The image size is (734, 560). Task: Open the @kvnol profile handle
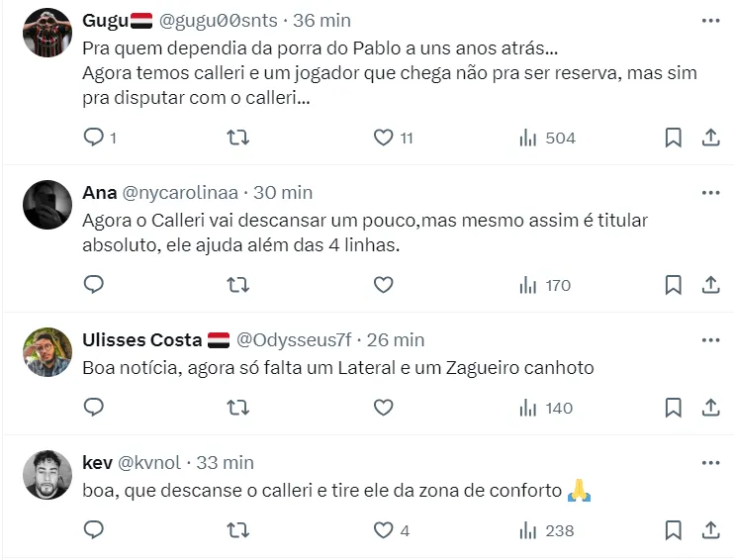coord(150,462)
